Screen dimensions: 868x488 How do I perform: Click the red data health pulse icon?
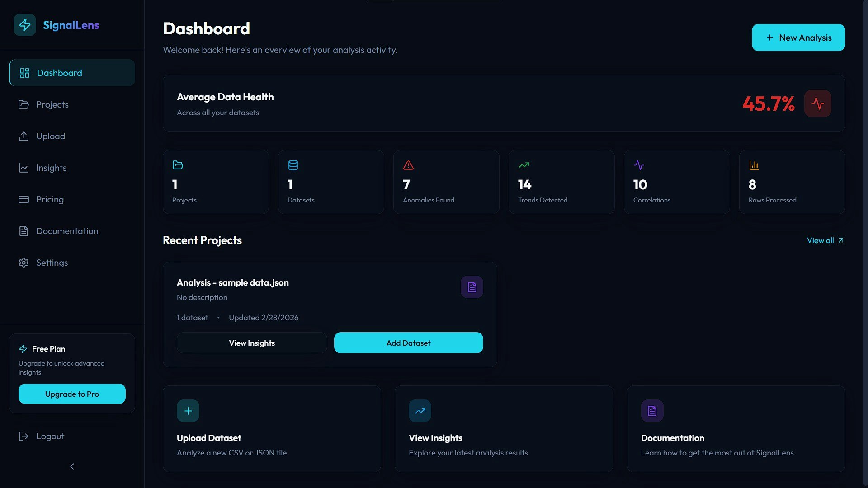817,103
